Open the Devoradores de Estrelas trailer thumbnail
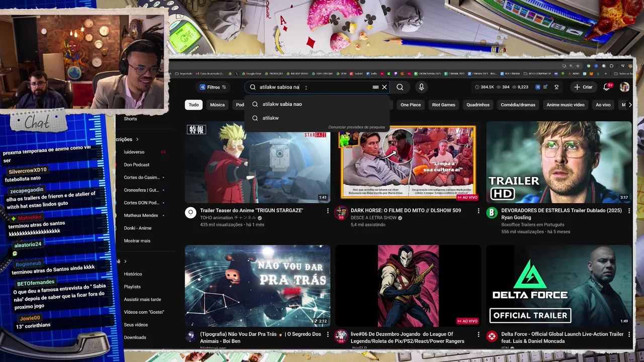 point(559,162)
